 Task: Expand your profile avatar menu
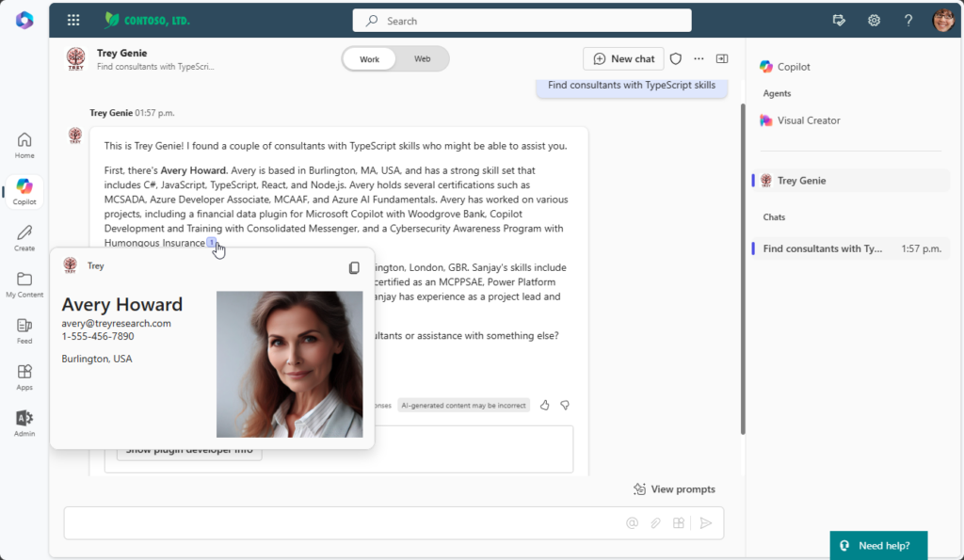[x=943, y=20]
